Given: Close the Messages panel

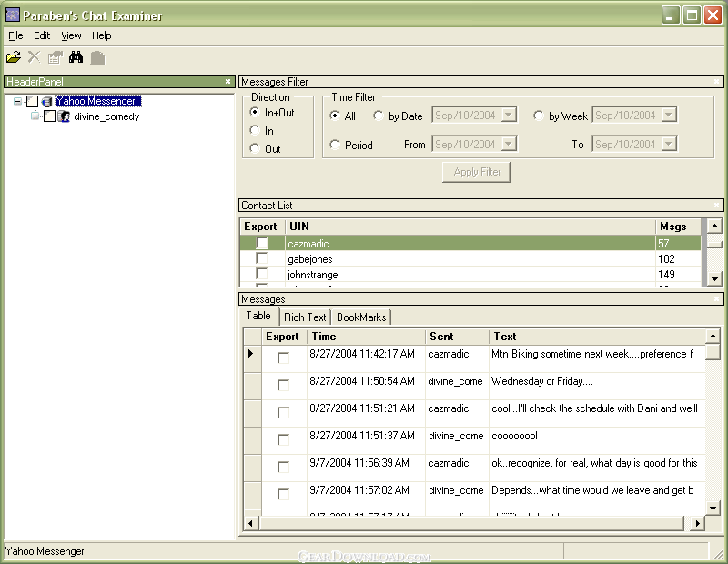Looking at the screenshot, I should (716, 299).
